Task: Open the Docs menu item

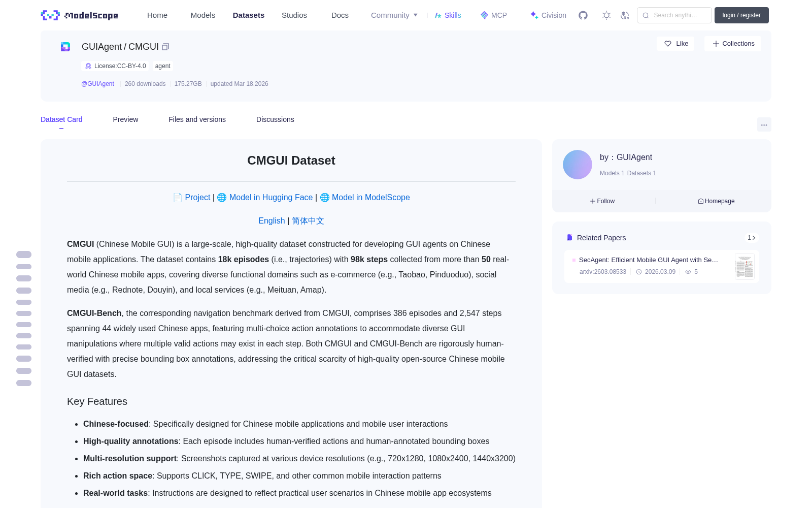Action: tap(340, 15)
